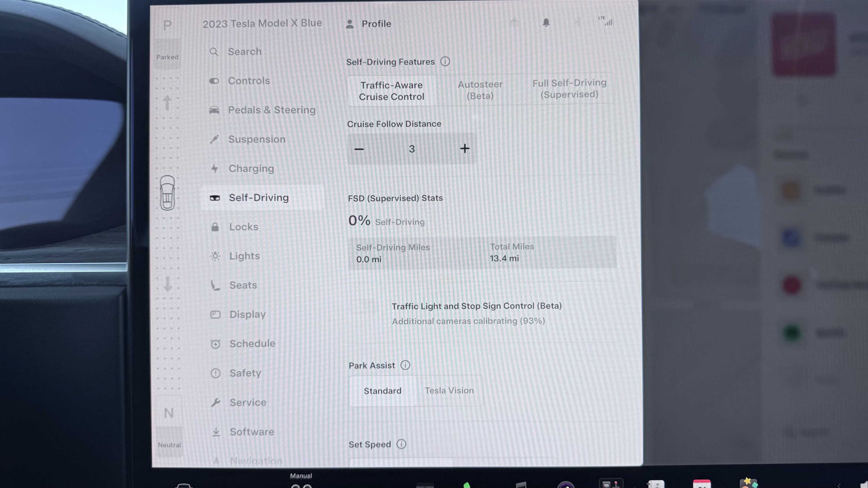The height and width of the screenshot is (488, 868).
Task: Tap the Bluetooth icon
Action: 577,23
